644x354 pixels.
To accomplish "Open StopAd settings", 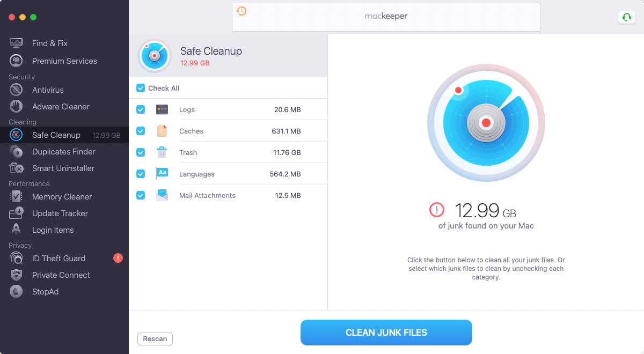I will coord(46,291).
